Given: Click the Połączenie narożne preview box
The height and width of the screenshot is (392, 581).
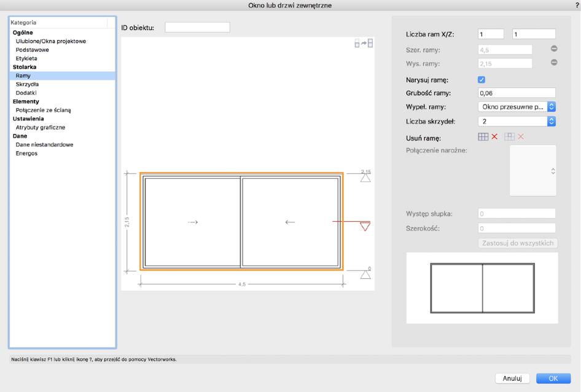Looking at the screenshot, I should coord(533,171).
